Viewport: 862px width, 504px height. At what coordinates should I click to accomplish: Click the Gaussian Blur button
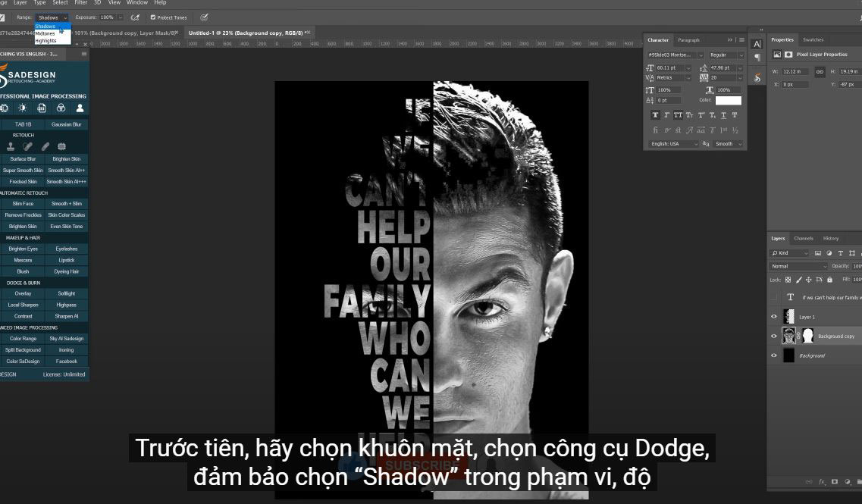click(66, 124)
